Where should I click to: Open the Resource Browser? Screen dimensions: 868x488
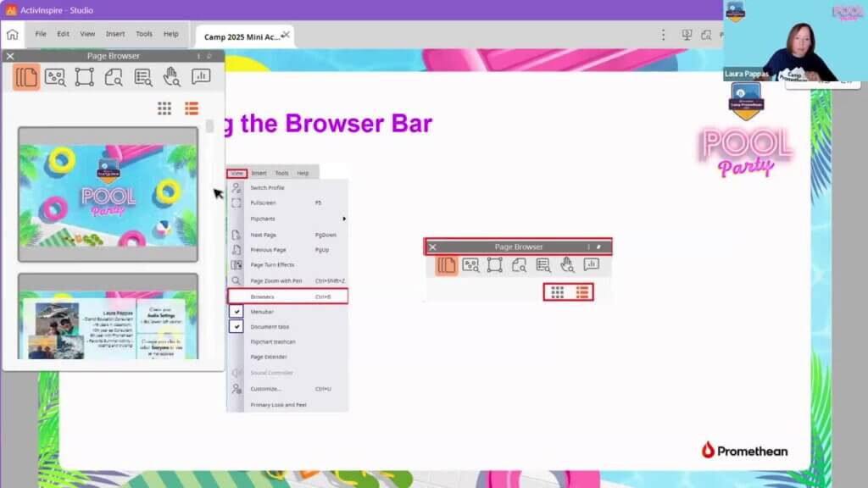click(55, 77)
